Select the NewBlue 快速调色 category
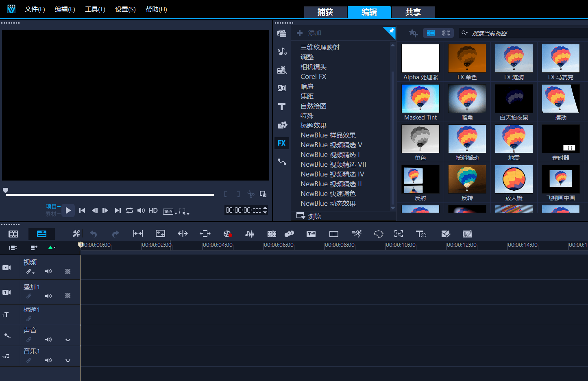The width and height of the screenshot is (588, 381). coord(328,194)
